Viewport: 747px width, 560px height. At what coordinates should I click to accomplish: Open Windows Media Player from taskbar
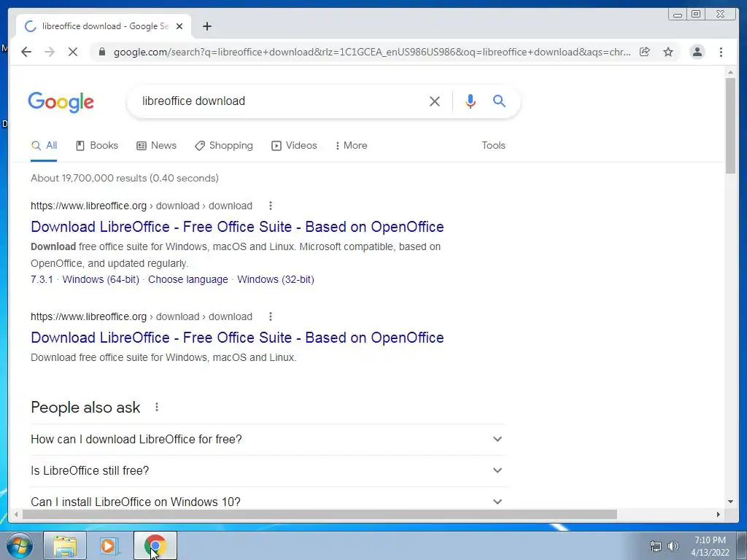tap(108, 545)
